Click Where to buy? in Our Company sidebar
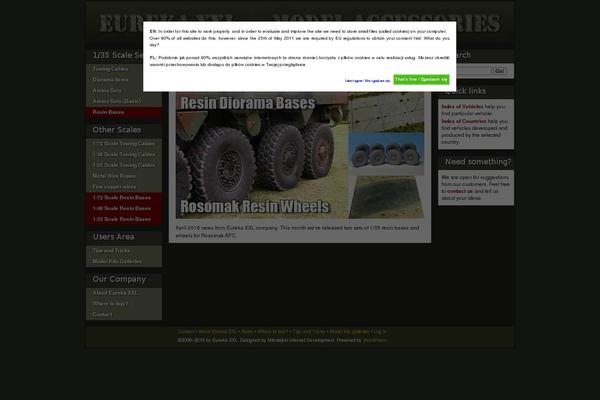Screen dimensions: 600x400 [124, 304]
